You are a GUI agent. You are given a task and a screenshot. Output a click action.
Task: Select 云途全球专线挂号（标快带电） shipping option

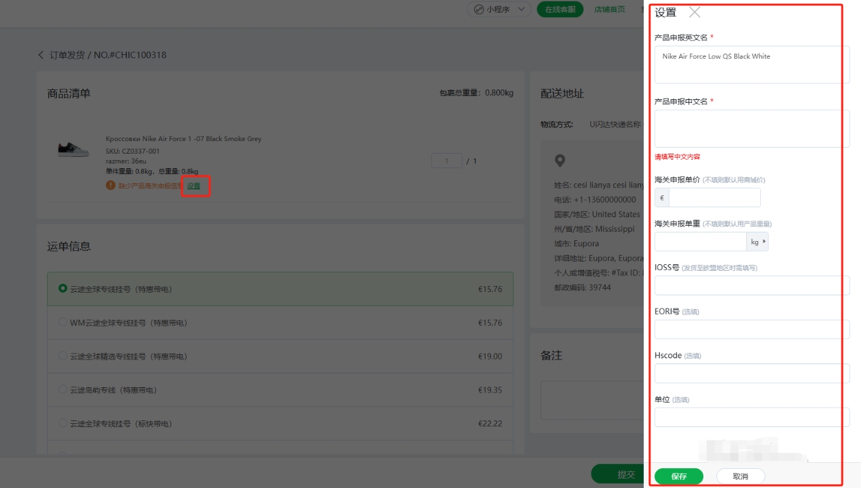(x=280, y=423)
